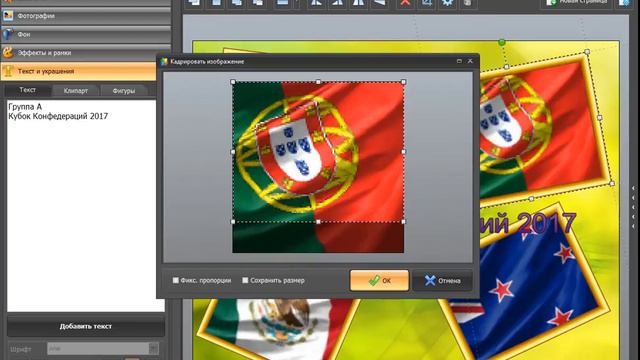Switch to the Фигуры tab

click(x=124, y=91)
